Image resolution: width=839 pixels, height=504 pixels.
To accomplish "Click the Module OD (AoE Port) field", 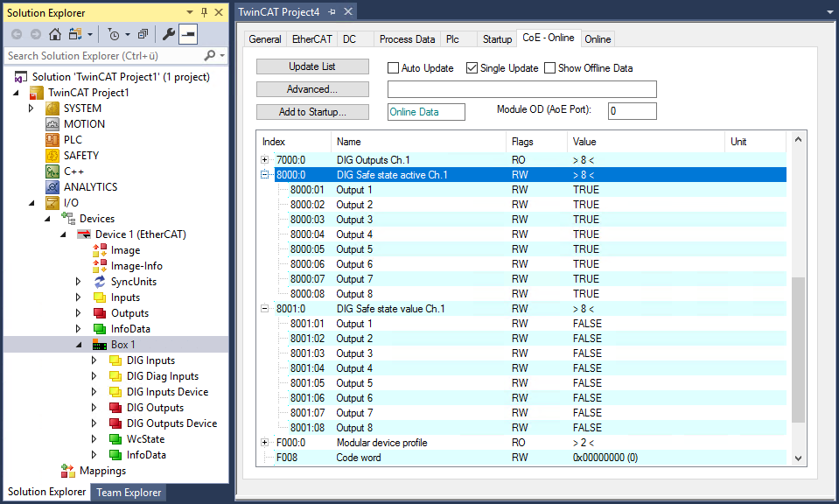I will 632,111.
